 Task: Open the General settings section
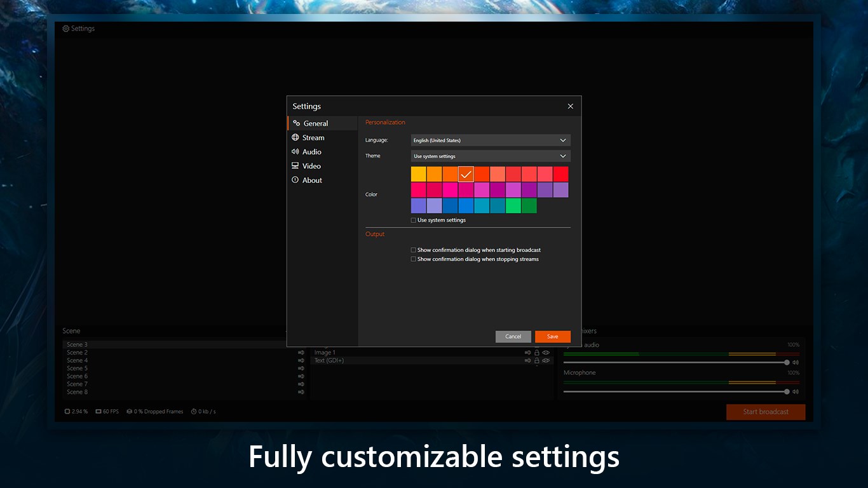[x=323, y=123]
